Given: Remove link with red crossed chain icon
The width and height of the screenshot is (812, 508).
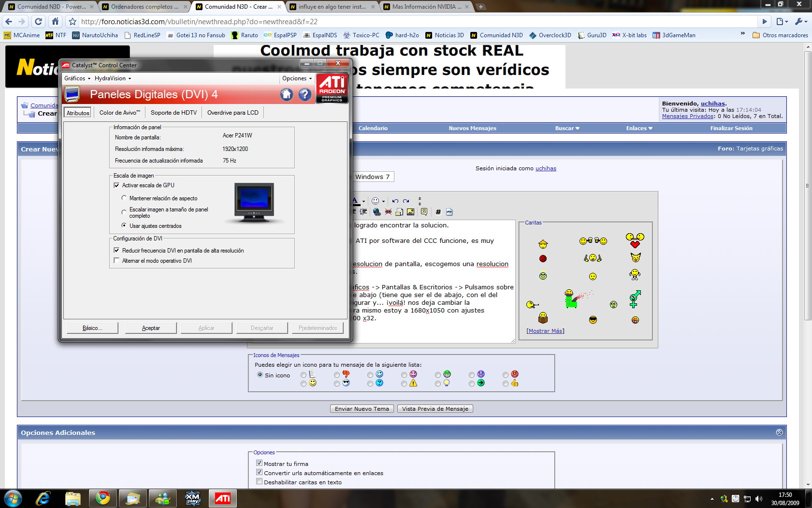Looking at the screenshot, I should click(388, 212).
